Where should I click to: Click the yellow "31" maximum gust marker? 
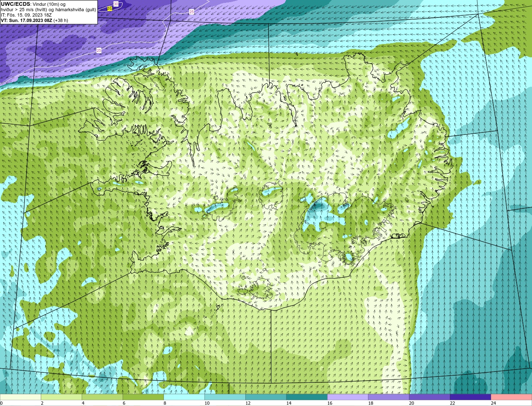(110, 8)
